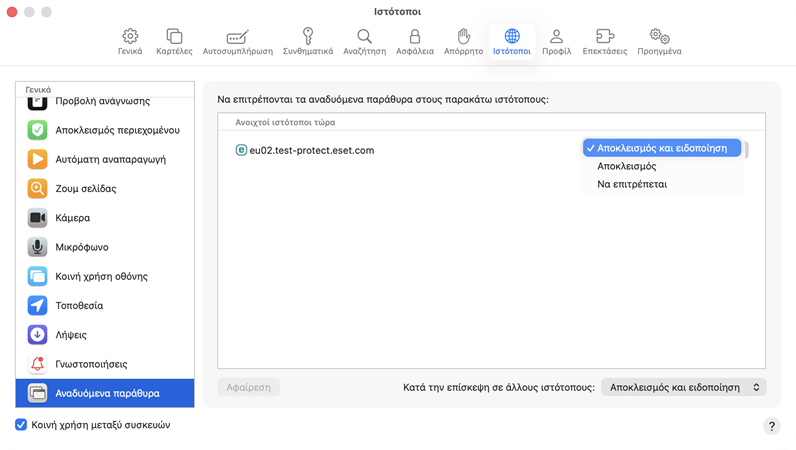Open the Γενικά settings gear icon
Viewport: 796px width, 450px height.
[130, 37]
